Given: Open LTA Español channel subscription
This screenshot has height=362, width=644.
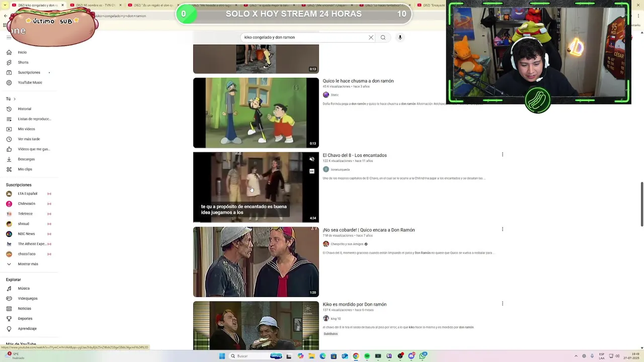Looking at the screenshot, I should (28, 194).
